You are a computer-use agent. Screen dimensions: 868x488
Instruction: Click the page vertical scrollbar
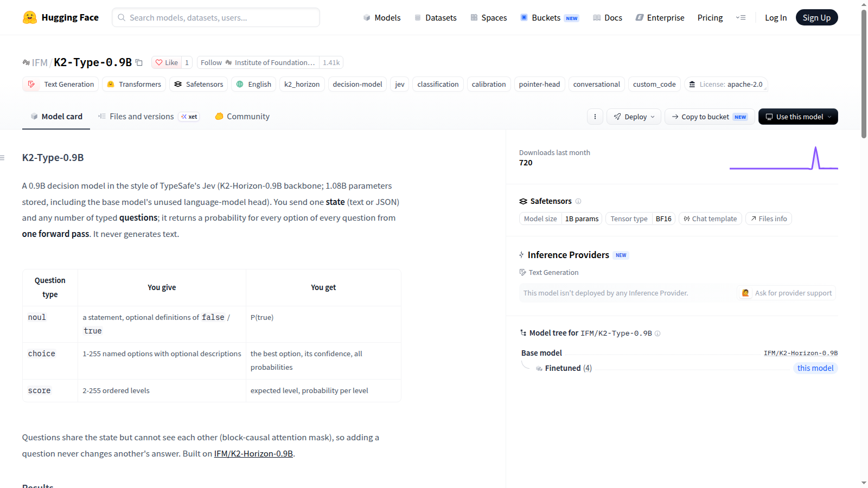coord(864,73)
